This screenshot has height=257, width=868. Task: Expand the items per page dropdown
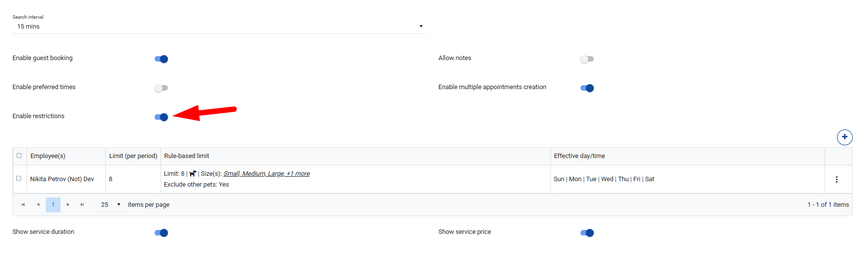coord(111,205)
